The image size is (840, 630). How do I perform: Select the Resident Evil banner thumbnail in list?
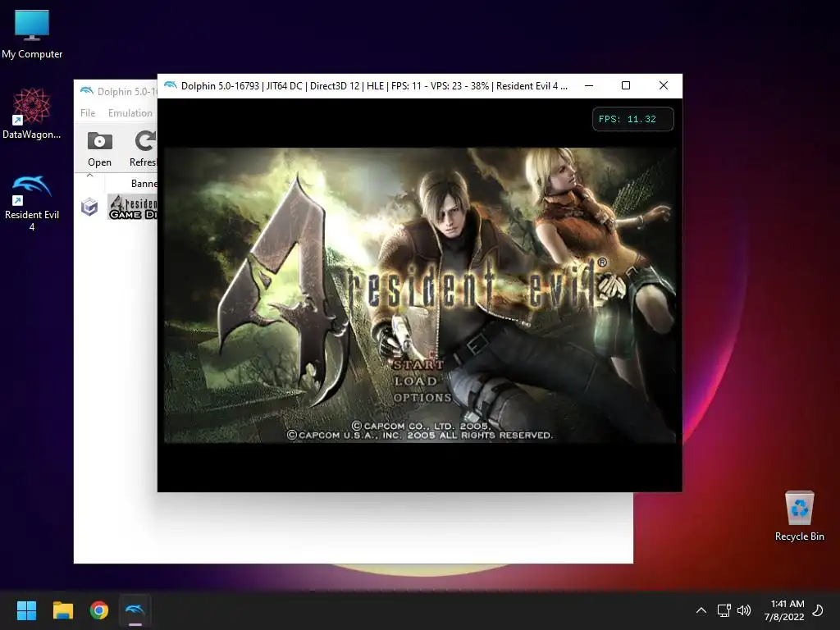click(132, 207)
